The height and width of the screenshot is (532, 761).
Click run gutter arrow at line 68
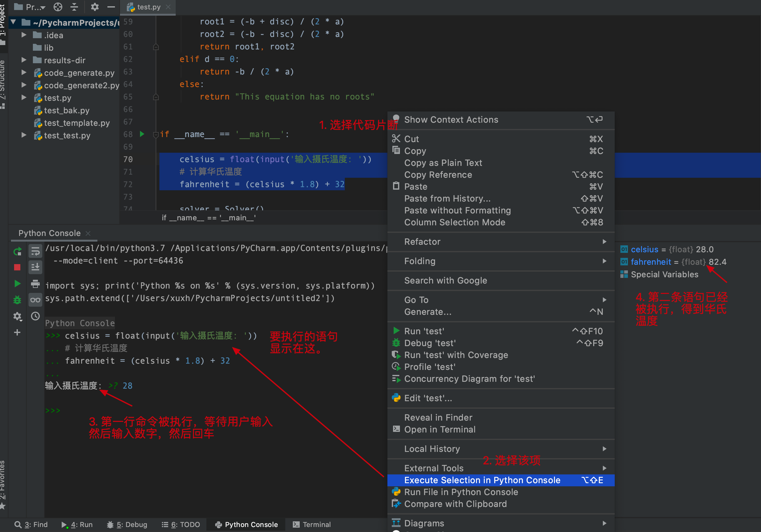142,134
